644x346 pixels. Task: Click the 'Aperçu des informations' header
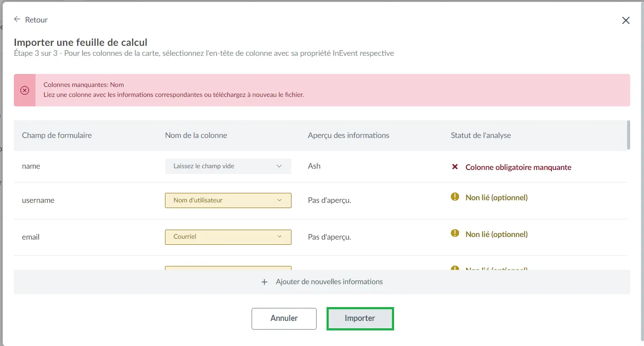348,135
